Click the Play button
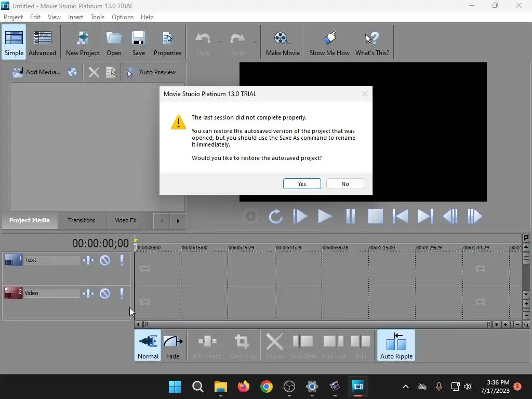Image resolution: width=532 pixels, height=399 pixels. [325, 216]
